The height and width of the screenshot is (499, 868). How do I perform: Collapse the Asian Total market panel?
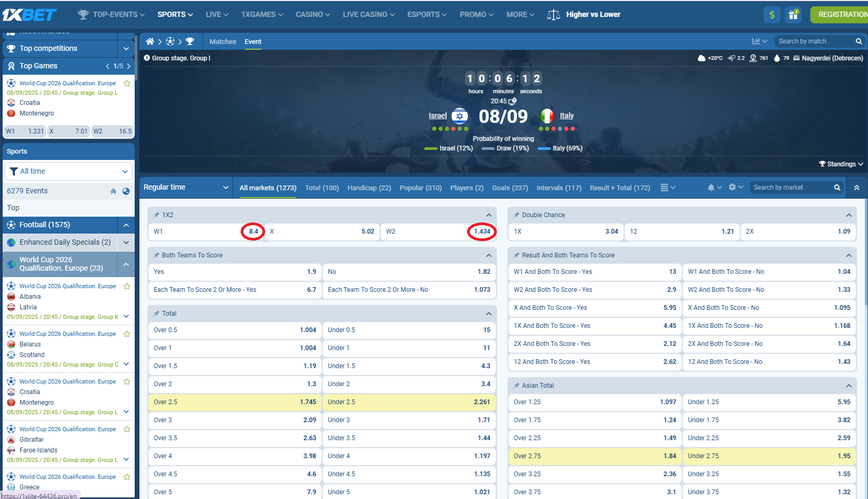click(x=849, y=386)
